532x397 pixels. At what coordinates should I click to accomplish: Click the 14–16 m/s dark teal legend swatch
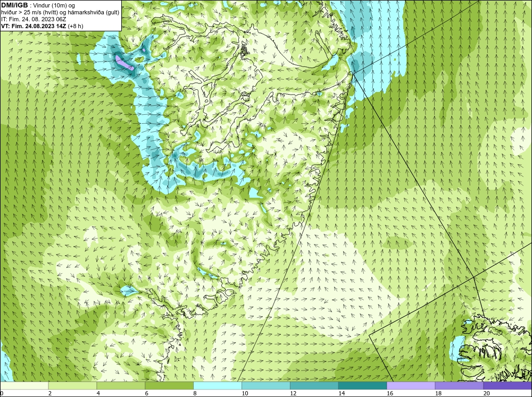pos(362,386)
